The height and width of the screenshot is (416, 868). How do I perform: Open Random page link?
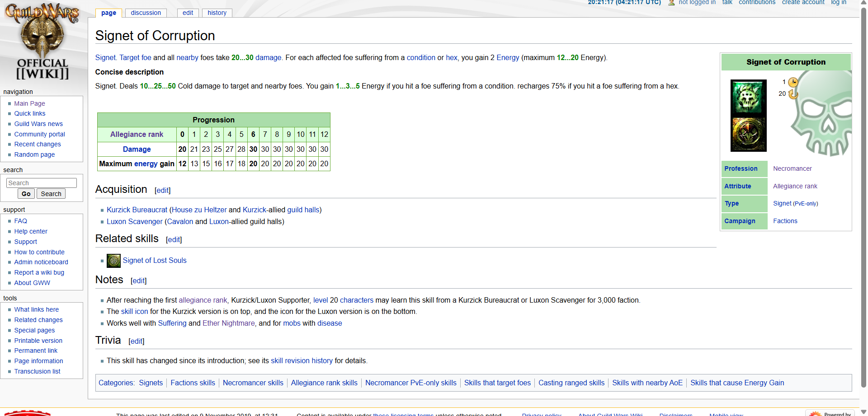[x=34, y=154]
